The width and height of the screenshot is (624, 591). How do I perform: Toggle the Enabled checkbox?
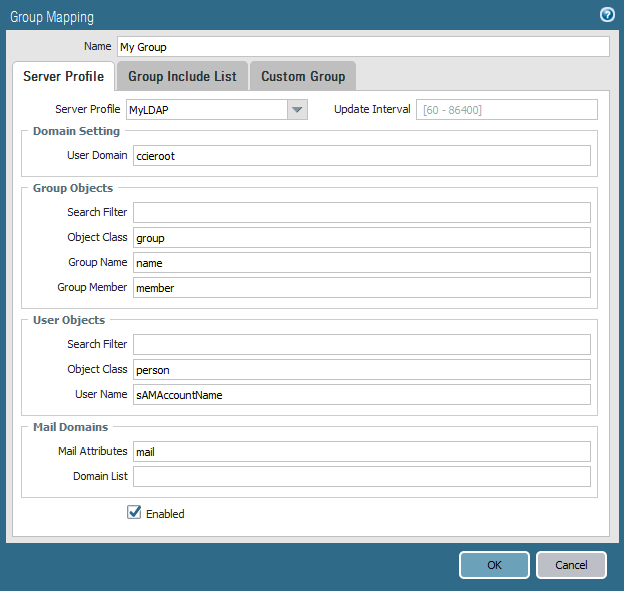135,513
